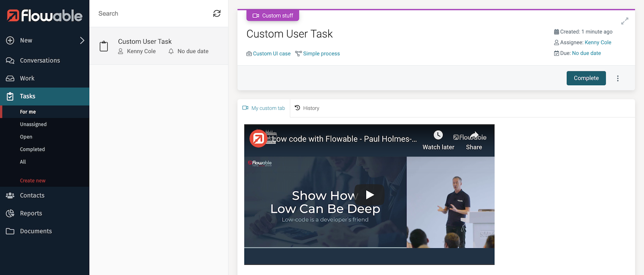644x275 pixels.
Task: Expand the New menu chevron
Action: (x=82, y=41)
